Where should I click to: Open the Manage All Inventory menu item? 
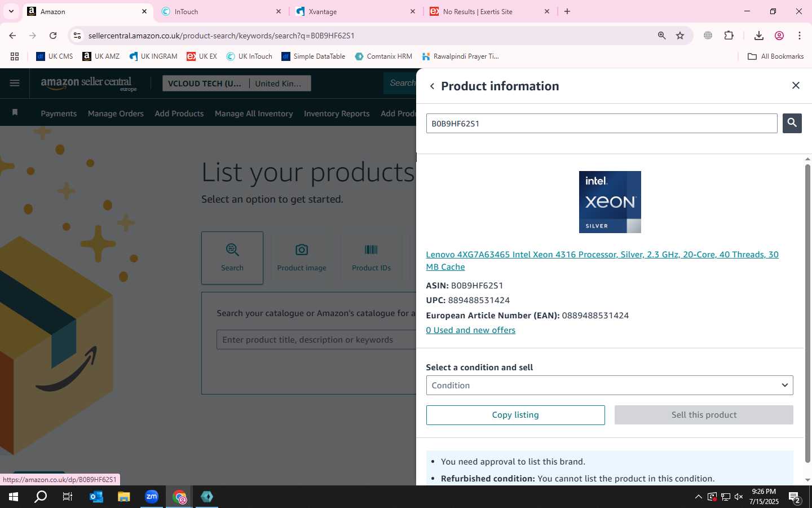254,113
